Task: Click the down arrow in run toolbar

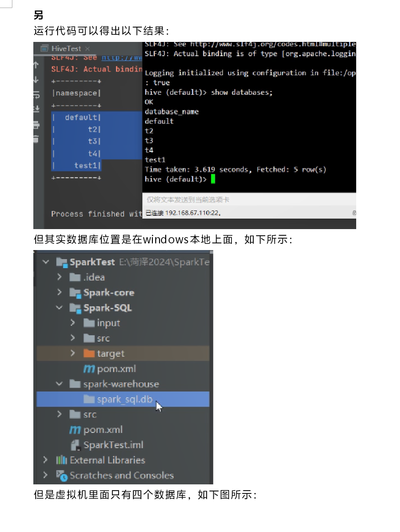Action: pyautogui.click(x=36, y=80)
